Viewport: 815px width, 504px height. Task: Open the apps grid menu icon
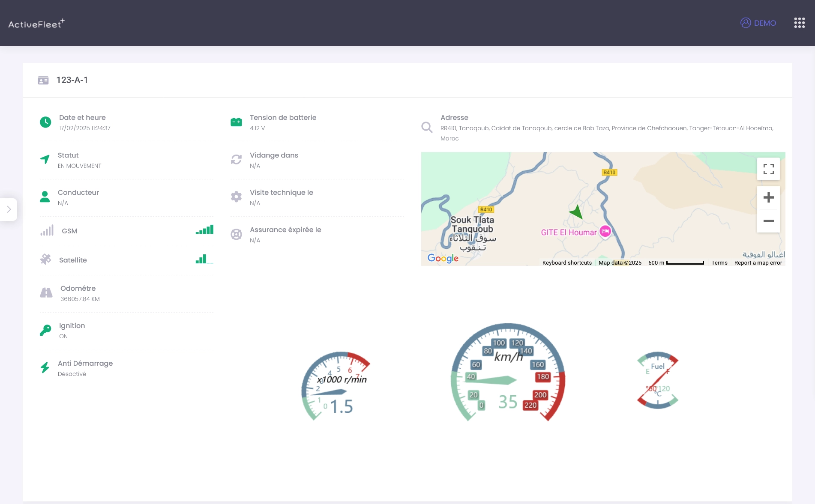pyautogui.click(x=799, y=23)
